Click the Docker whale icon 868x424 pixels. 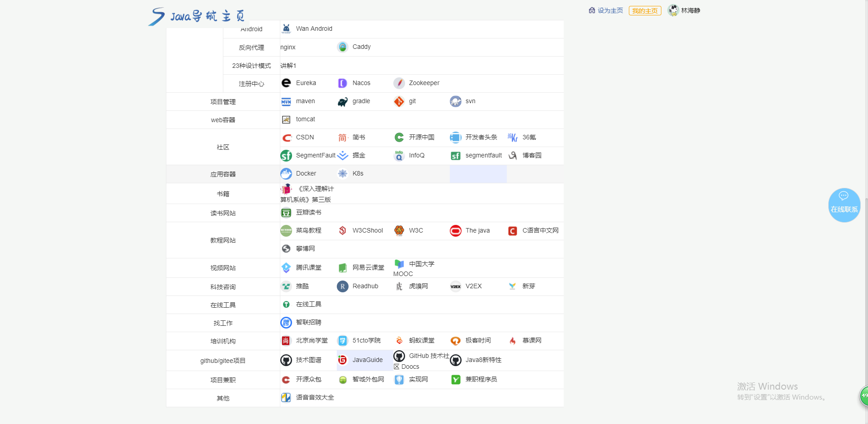click(286, 174)
